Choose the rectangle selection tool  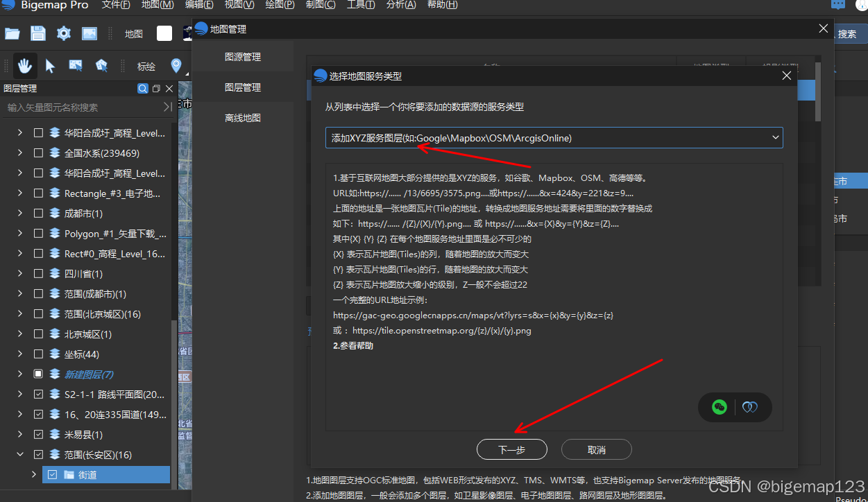(x=76, y=66)
